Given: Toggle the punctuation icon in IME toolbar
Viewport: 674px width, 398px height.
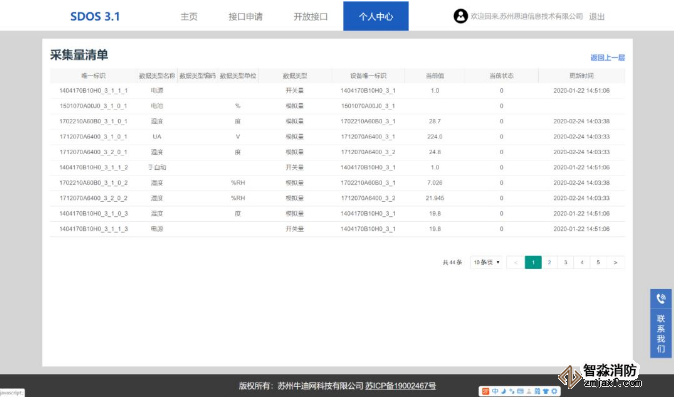Looking at the screenshot, I should (x=512, y=391).
